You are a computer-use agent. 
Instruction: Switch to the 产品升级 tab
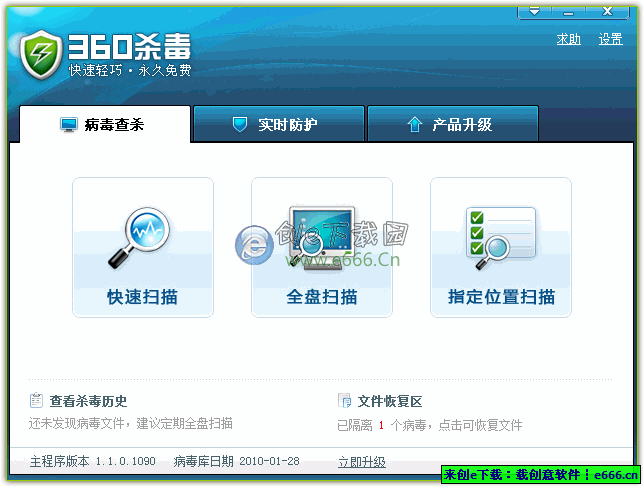click(453, 125)
